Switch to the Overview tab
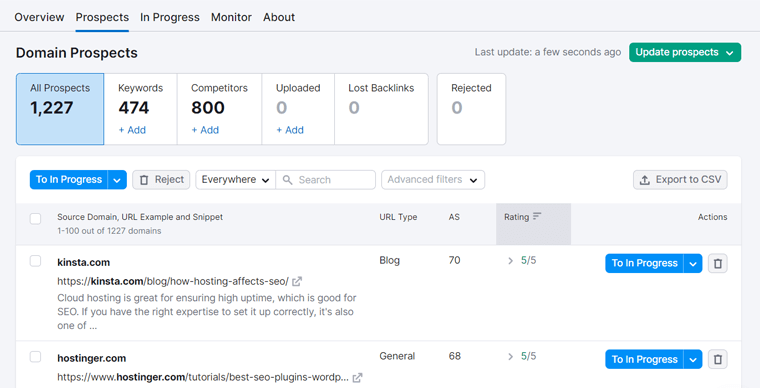The image size is (760, 388). coord(39,17)
